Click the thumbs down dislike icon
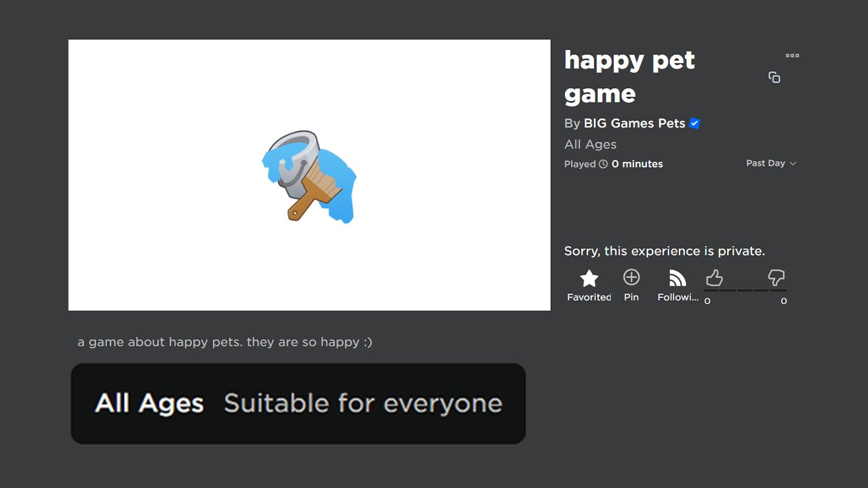This screenshot has height=488, width=868. (776, 278)
